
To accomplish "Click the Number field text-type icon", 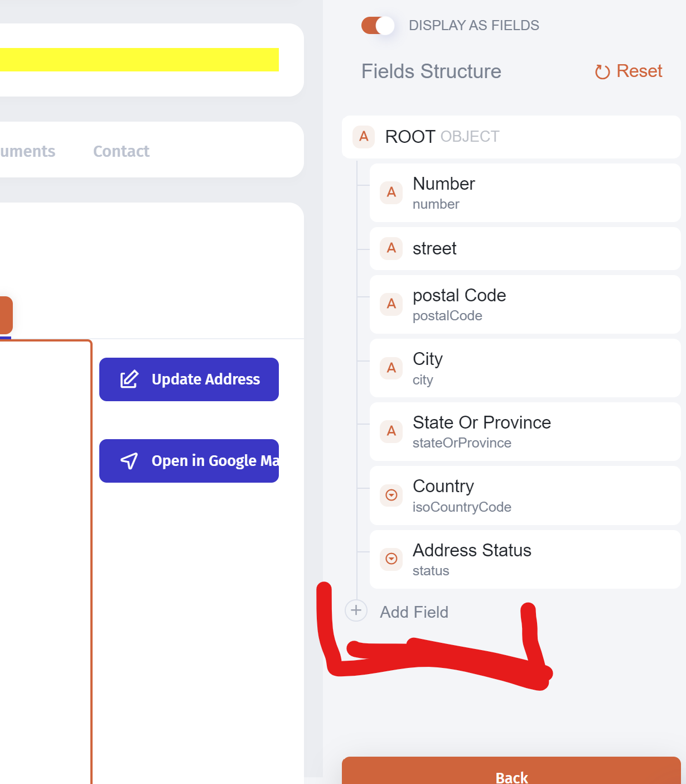I will (x=392, y=193).
